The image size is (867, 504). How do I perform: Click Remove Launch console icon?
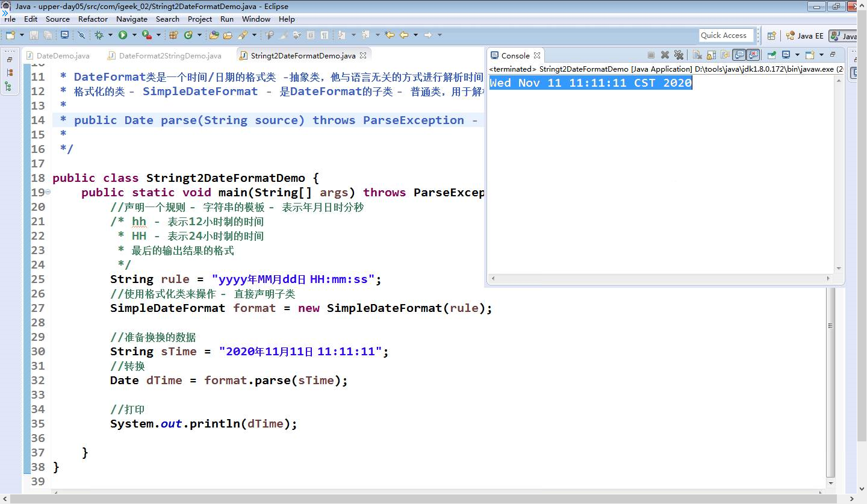click(x=665, y=55)
